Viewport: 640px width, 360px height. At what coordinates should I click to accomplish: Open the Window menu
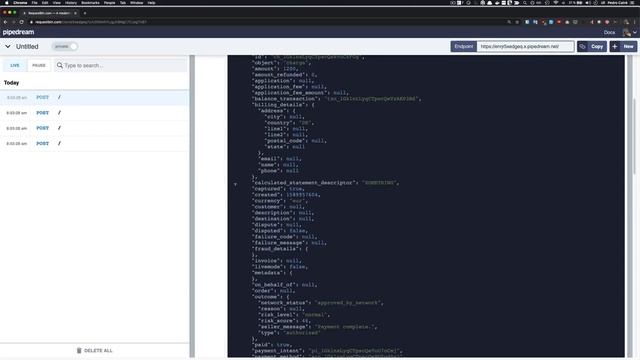pyautogui.click(x=136, y=2)
